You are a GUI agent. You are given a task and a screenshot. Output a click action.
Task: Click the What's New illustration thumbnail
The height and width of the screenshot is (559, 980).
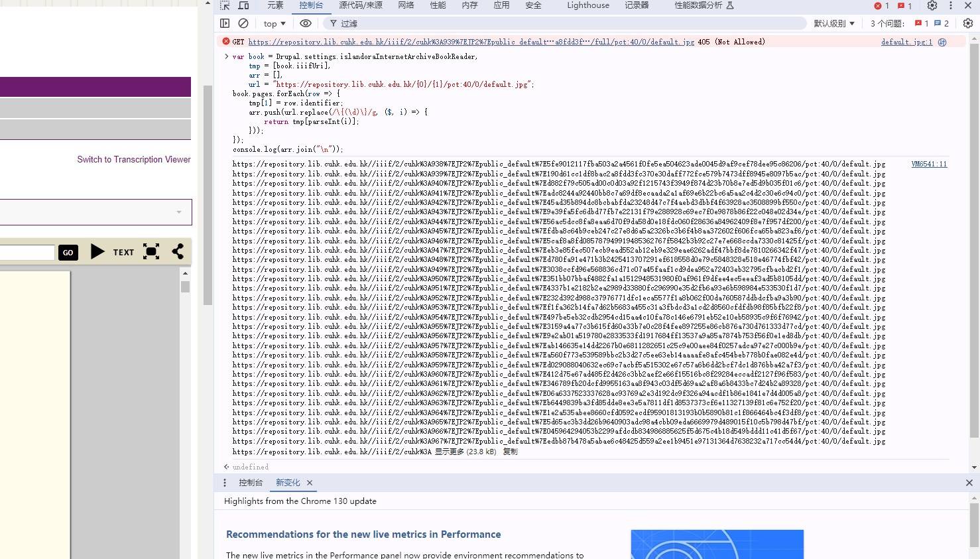coord(717,544)
